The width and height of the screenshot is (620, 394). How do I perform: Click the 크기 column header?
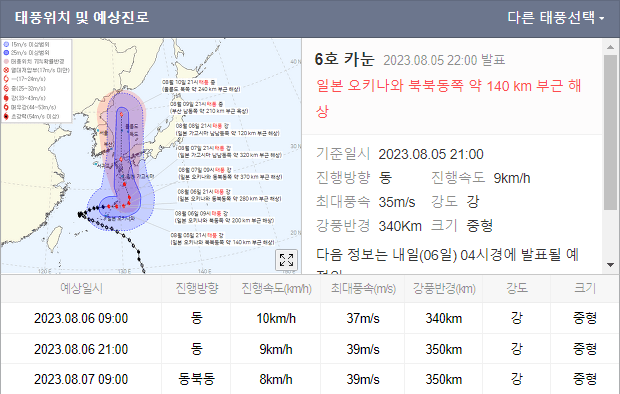[x=585, y=288]
